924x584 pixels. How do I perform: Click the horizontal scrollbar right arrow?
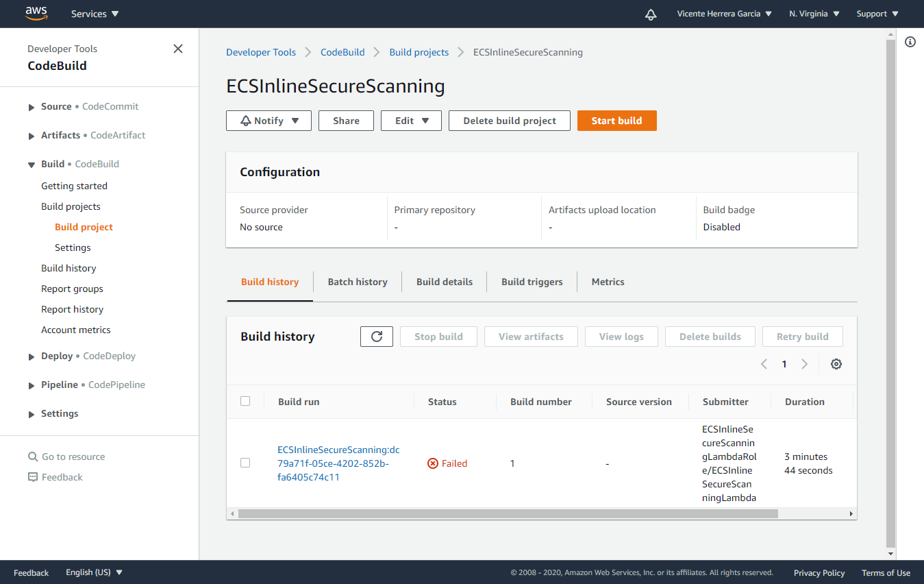(851, 513)
